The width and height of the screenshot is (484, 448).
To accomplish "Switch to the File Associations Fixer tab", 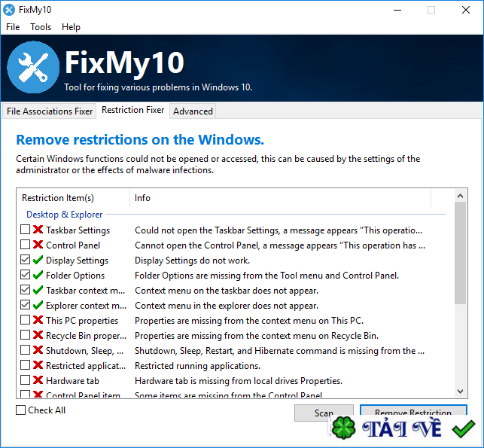I will click(50, 111).
